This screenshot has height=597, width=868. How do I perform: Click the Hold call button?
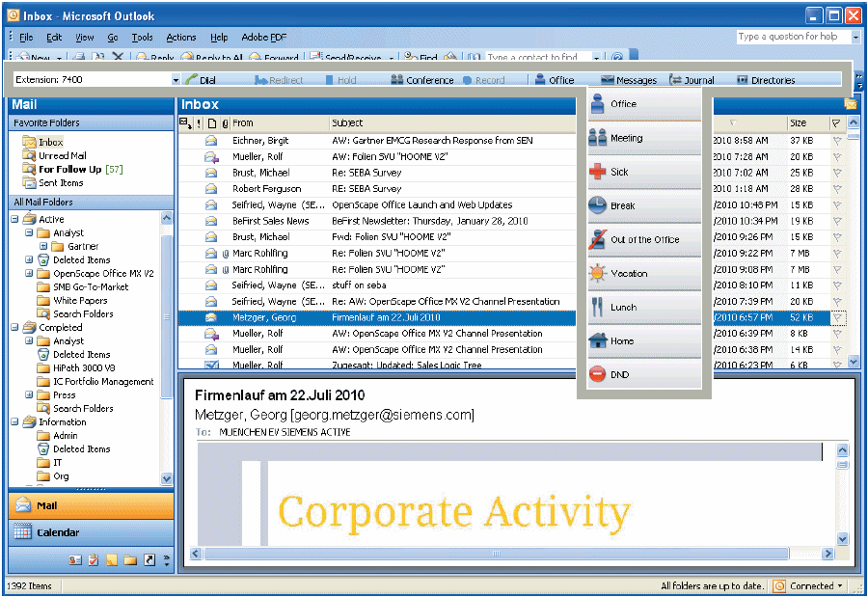(340, 80)
